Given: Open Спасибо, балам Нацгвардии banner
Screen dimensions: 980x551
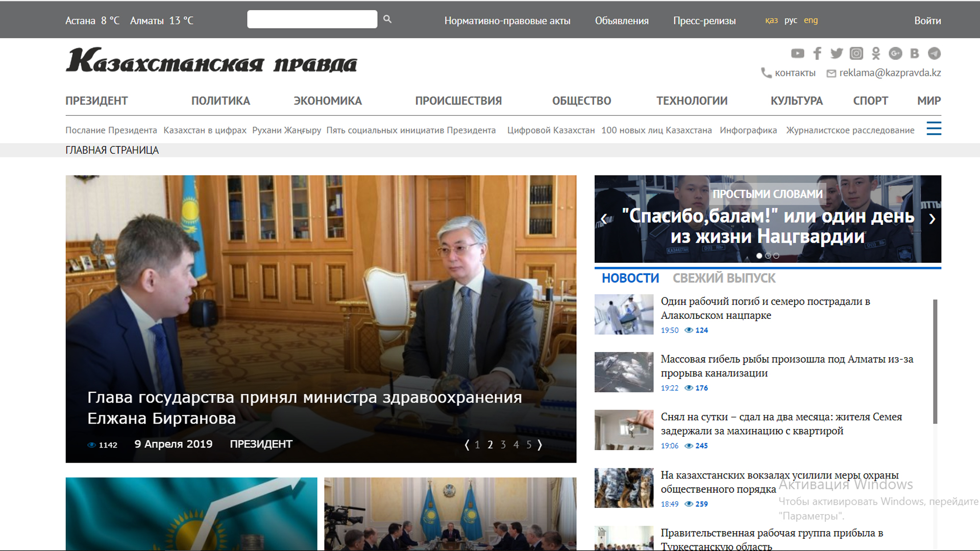Looking at the screenshot, I should pos(768,226).
